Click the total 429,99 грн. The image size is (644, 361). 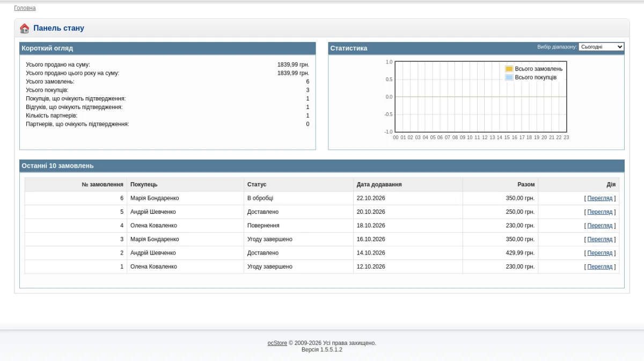pos(520,253)
